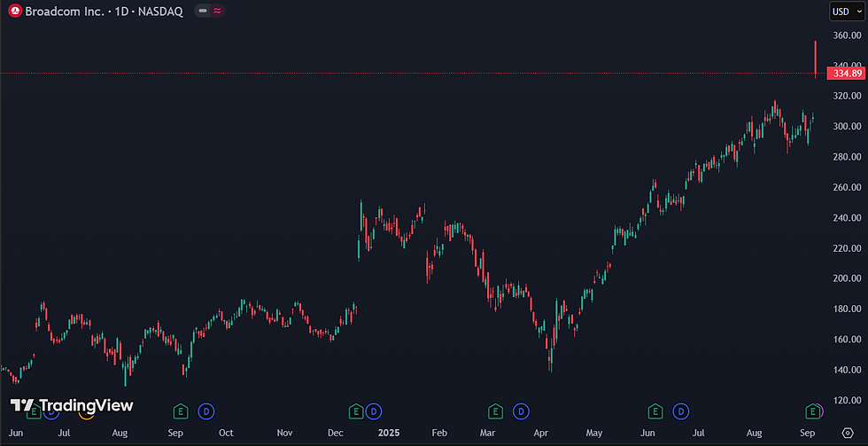Click the dividend D marker beside 2025 label

tap(374, 411)
